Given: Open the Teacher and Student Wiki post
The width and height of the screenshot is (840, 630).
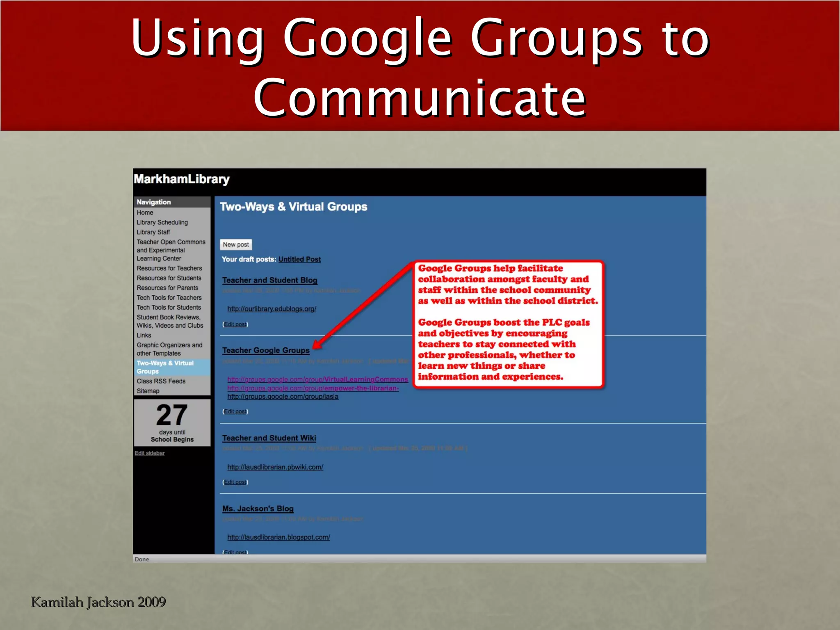Looking at the screenshot, I should 269,438.
